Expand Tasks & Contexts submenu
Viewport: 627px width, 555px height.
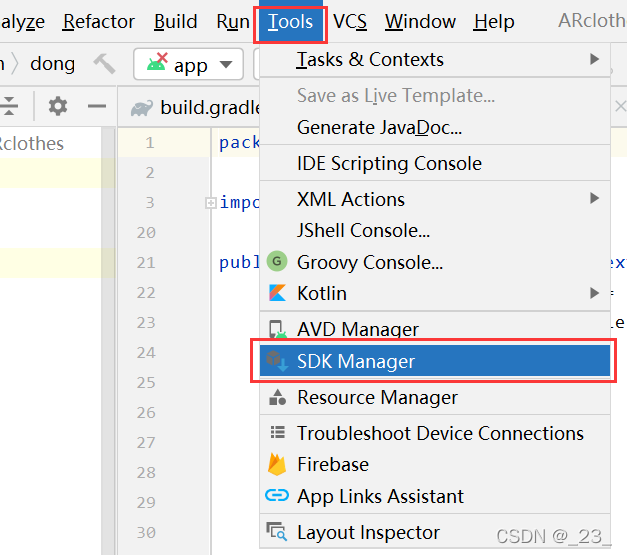point(435,60)
